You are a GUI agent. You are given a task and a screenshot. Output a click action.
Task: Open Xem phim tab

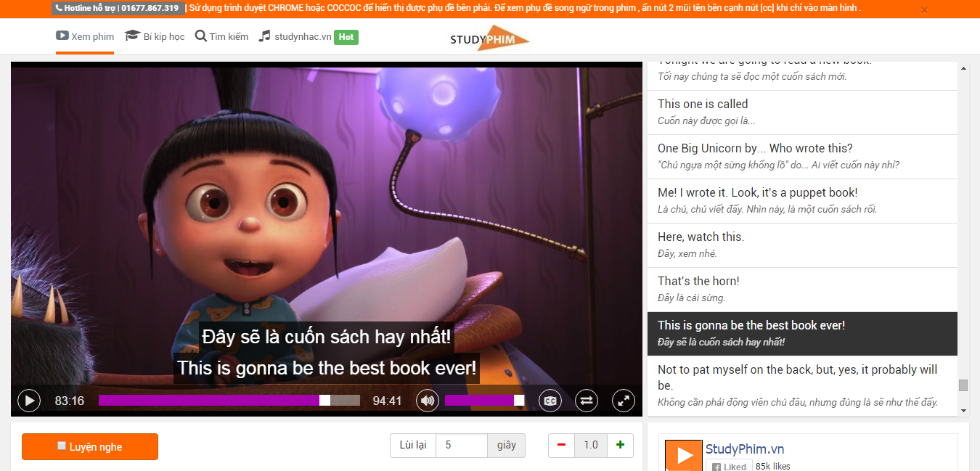click(85, 36)
